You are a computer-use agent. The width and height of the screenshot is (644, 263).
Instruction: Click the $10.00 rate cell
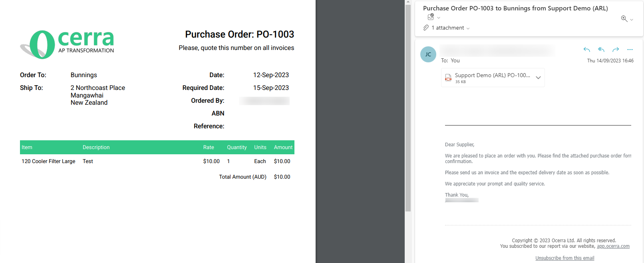[x=211, y=161]
